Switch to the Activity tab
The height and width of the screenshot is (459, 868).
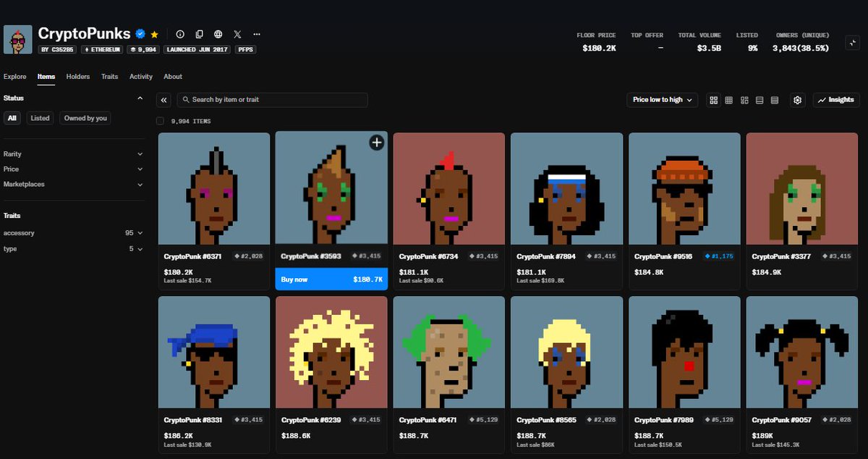click(141, 77)
